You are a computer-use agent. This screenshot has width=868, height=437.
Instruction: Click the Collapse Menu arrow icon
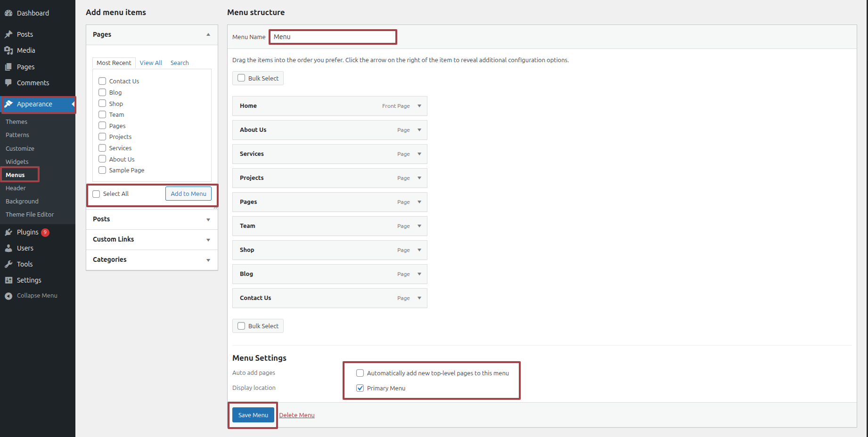[8, 296]
